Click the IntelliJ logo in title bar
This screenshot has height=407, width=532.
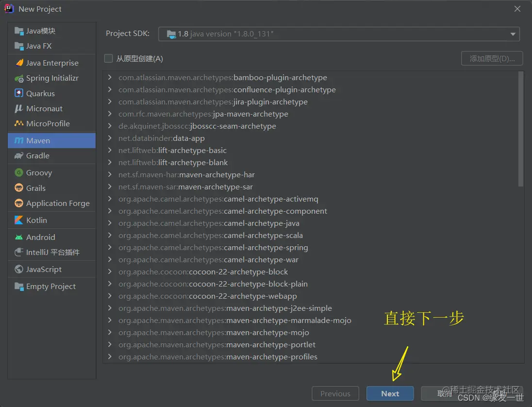point(9,8)
